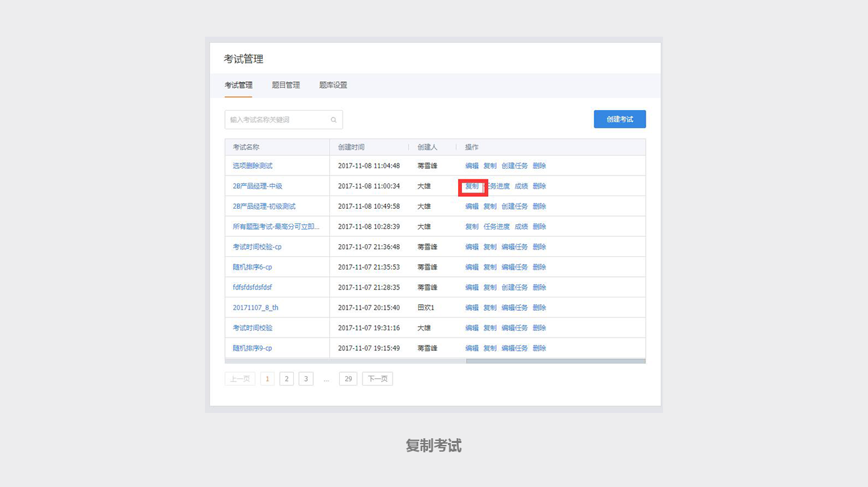Click 创建任务 for 2B产品经理-初级测试
This screenshot has width=868, height=487.
[x=515, y=207]
